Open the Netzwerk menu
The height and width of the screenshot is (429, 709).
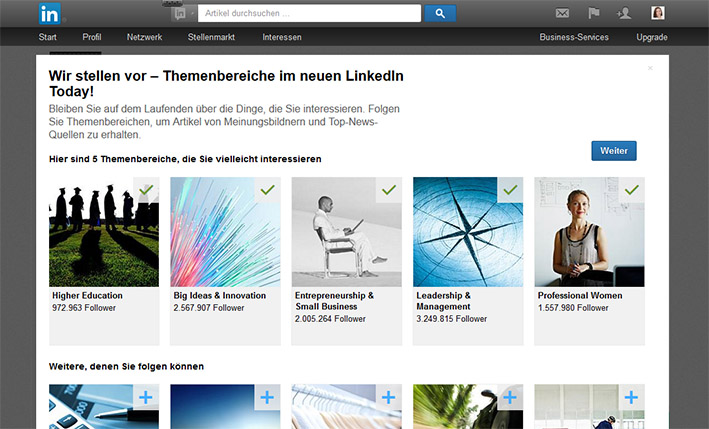pyautogui.click(x=144, y=37)
